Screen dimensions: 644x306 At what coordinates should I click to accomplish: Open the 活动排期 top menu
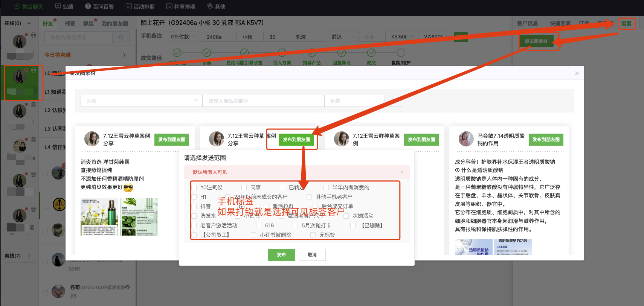tap(140, 6)
